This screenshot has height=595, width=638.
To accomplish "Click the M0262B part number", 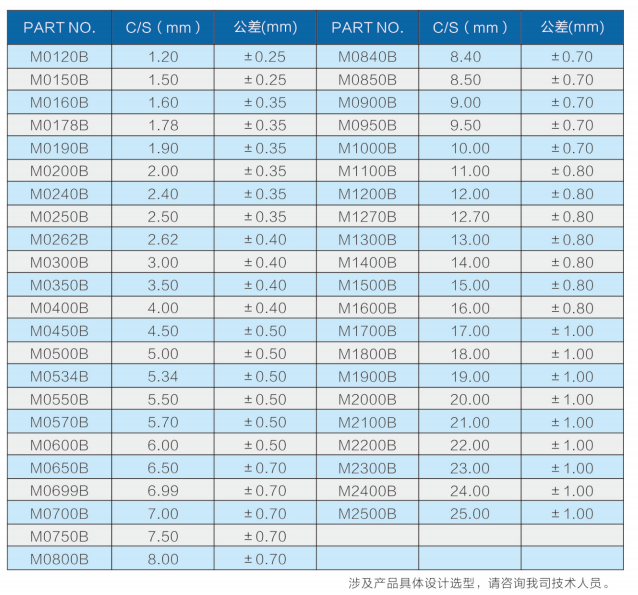I will pos(59,239).
